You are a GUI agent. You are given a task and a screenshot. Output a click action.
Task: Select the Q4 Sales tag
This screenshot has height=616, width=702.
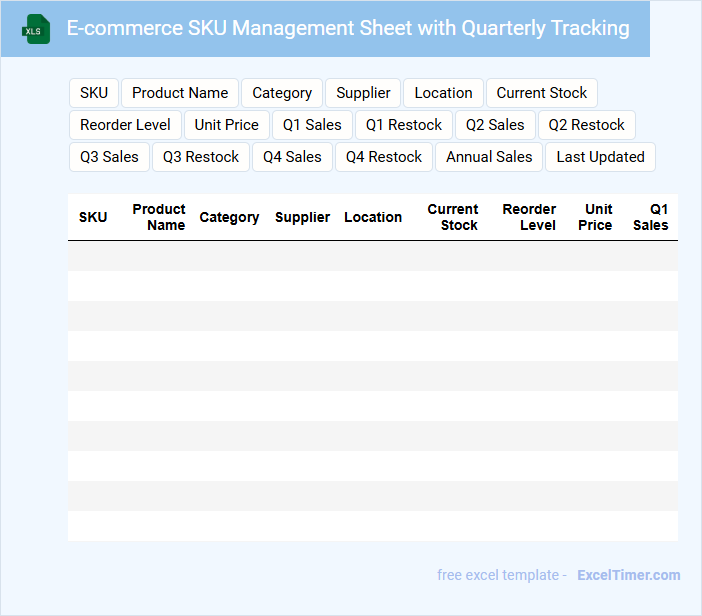point(292,157)
